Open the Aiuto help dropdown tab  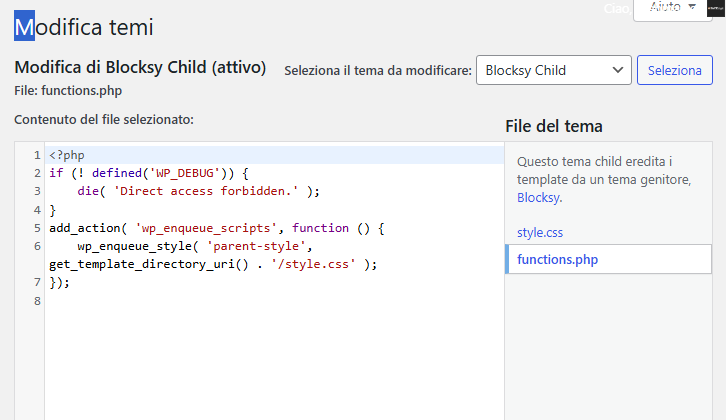click(672, 8)
